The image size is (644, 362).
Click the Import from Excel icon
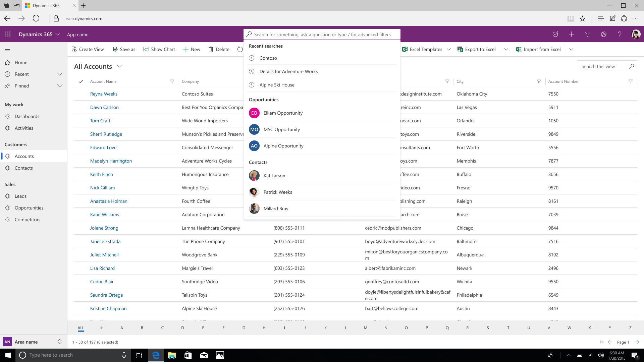click(x=518, y=49)
